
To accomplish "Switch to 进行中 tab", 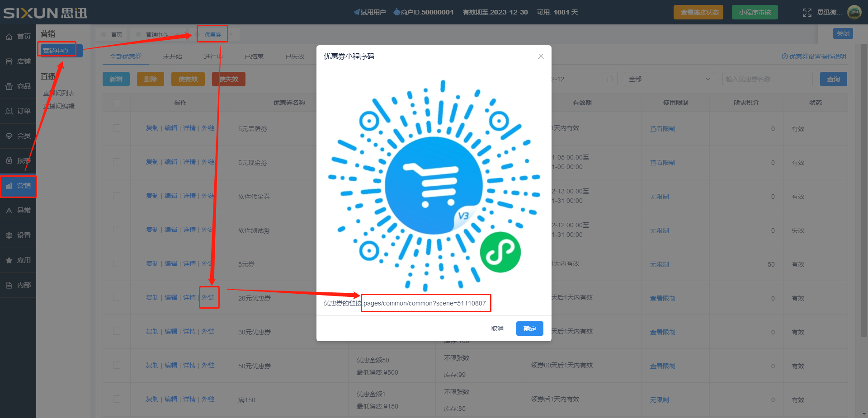I will point(213,56).
